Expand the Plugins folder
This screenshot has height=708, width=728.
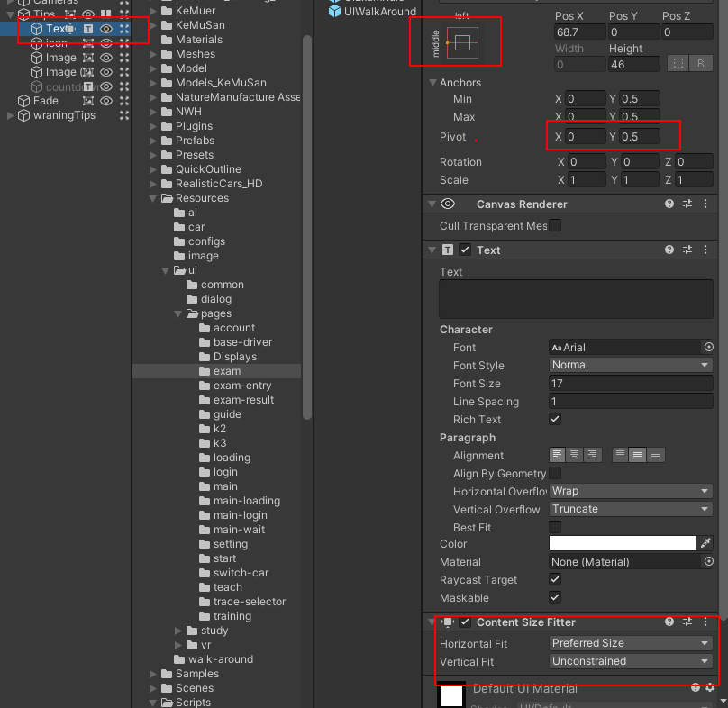tap(153, 126)
